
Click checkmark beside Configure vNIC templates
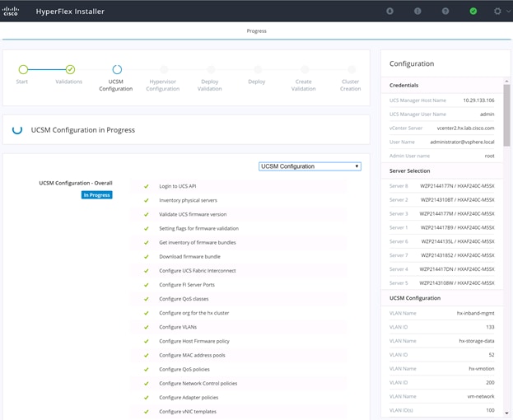[x=147, y=412]
